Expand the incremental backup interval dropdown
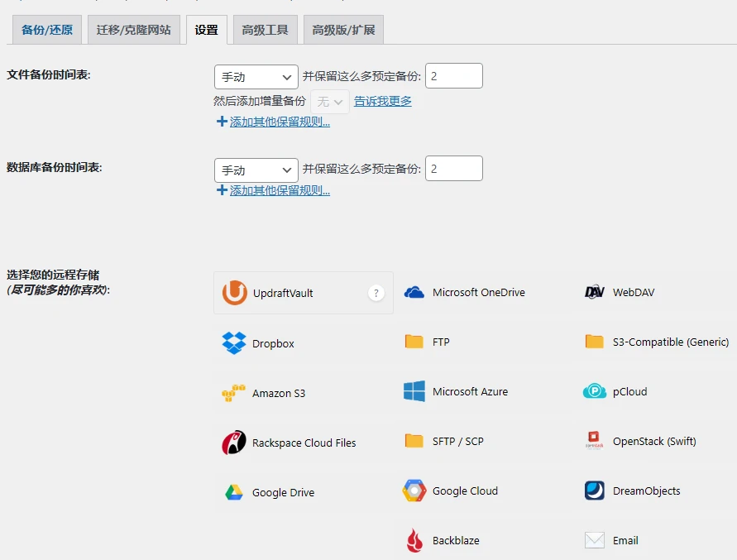This screenshot has height=560, width=737. 329,101
